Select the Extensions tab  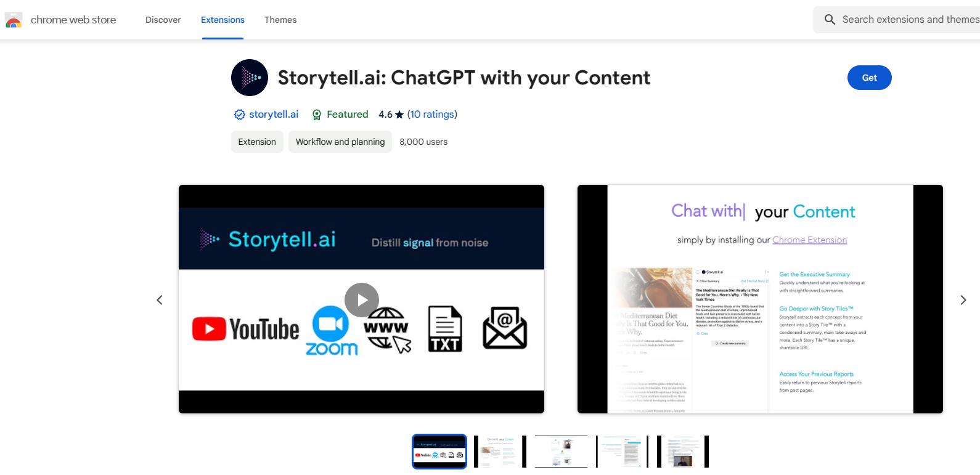[223, 20]
